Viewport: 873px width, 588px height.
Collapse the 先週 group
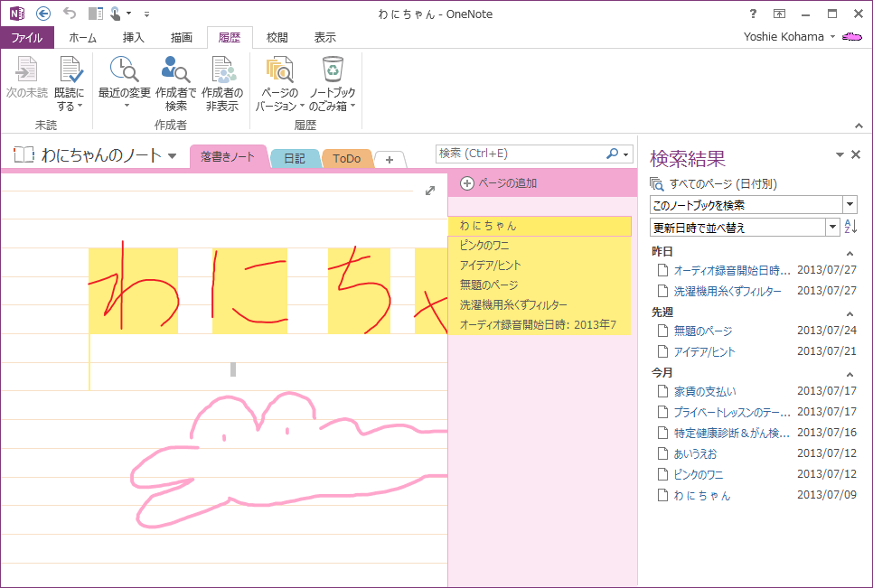pyautogui.click(x=850, y=314)
